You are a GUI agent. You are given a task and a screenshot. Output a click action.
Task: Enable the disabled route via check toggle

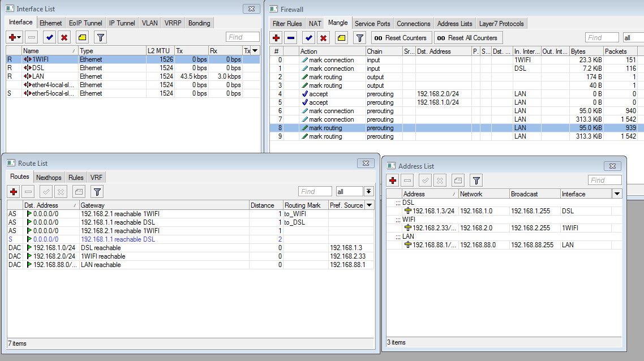[45, 191]
